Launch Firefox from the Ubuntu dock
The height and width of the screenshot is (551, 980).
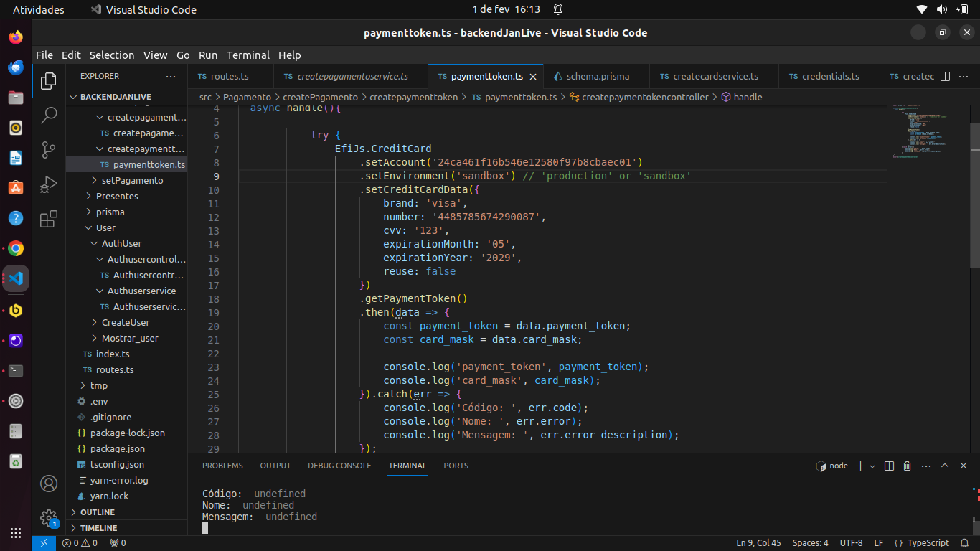(x=16, y=37)
